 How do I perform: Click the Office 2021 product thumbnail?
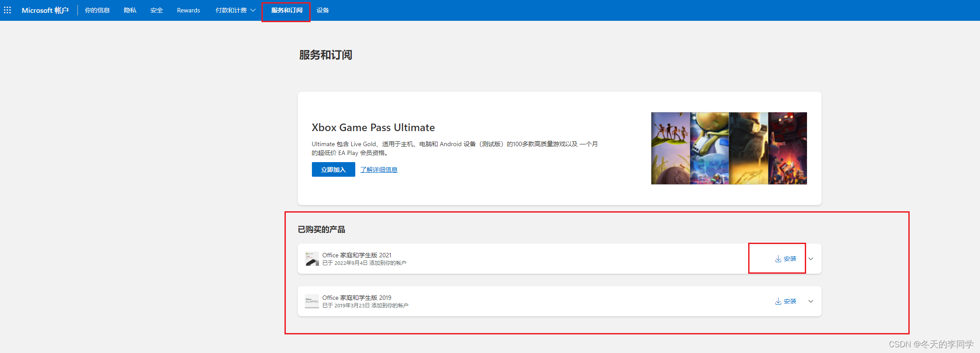[x=312, y=259]
